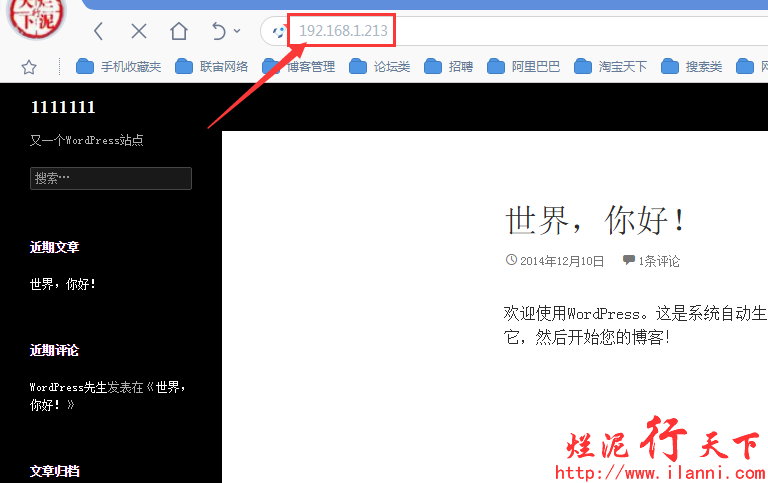Screen dimensions: 768x483
Task: Open the 手机收藏夹 bookmark folder
Action: (x=118, y=67)
